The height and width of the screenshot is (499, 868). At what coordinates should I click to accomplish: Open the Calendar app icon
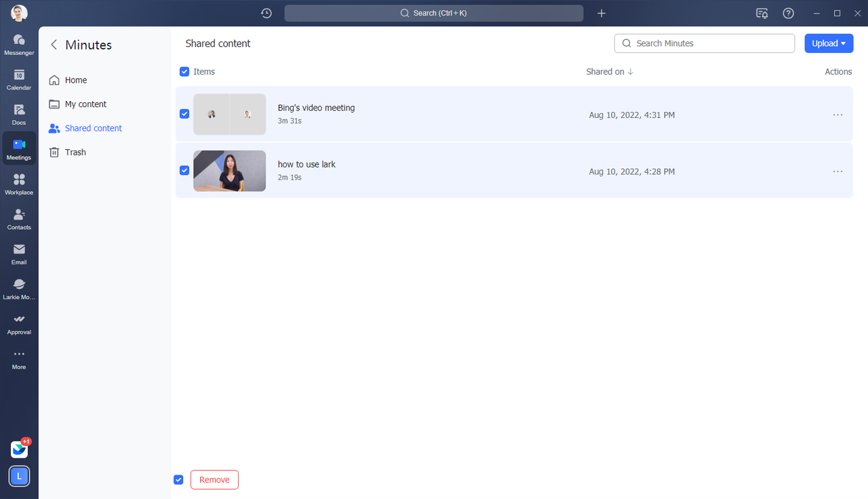(19, 79)
